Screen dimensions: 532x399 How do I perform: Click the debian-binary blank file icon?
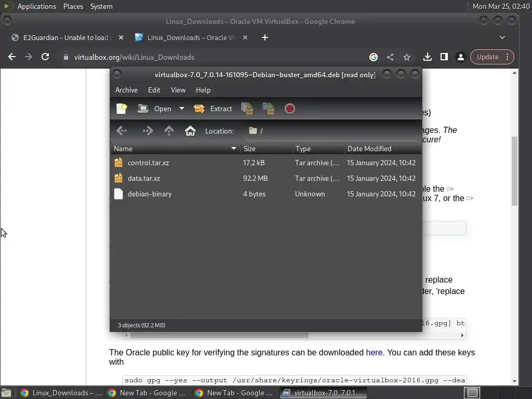click(x=118, y=194)
